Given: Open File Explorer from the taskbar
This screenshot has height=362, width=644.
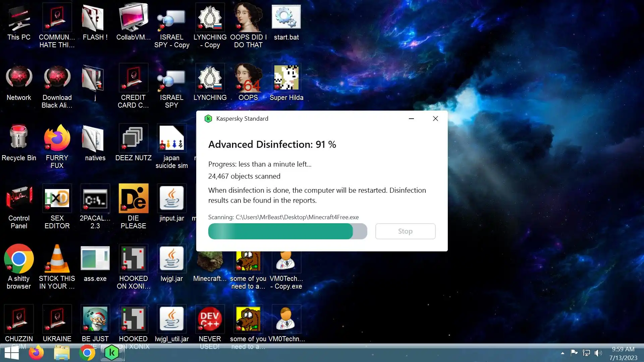Looking at the screenshot, I should coord(62,353).
